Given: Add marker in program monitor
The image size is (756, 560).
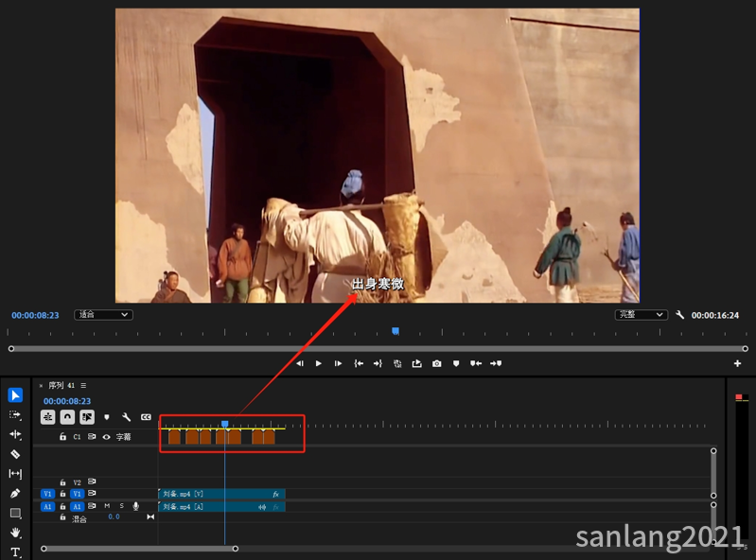Looking at the screenshot, I should [456, 363].
